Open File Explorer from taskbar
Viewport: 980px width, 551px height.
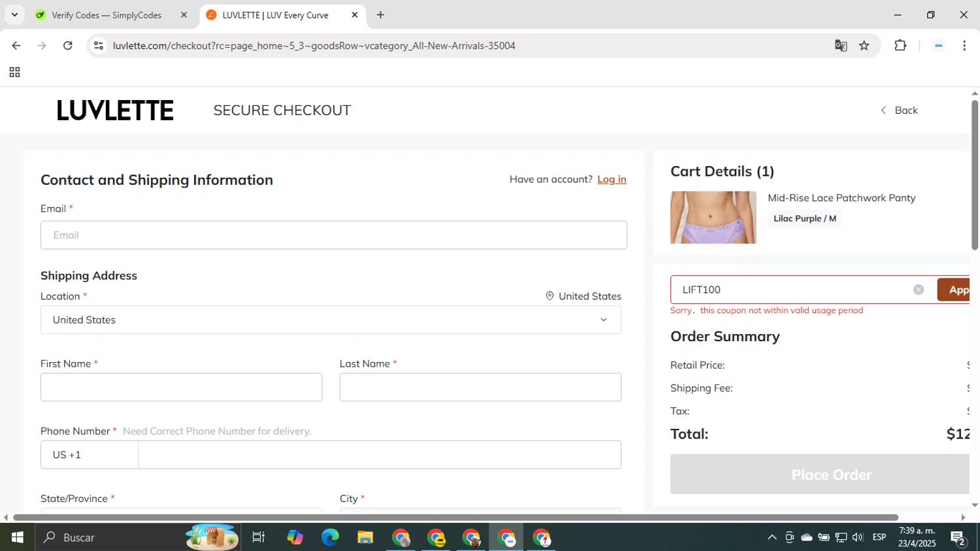(365, 537)
